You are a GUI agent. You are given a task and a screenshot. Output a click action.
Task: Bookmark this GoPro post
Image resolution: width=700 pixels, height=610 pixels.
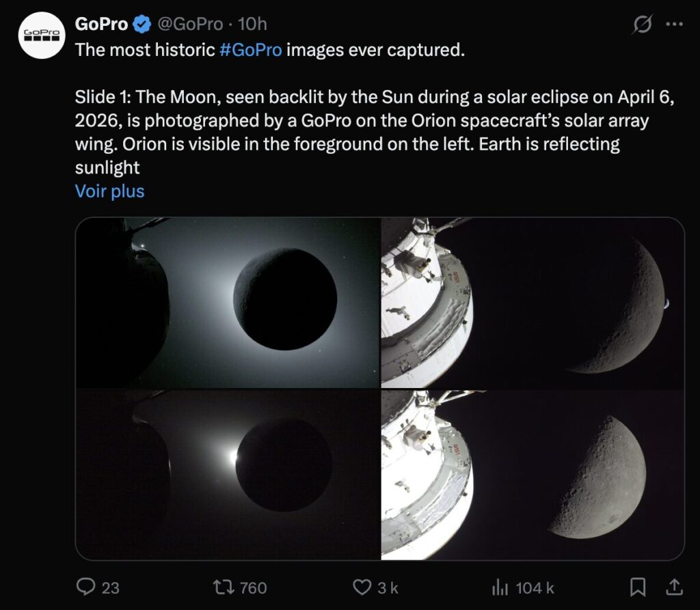click(638, 587)
